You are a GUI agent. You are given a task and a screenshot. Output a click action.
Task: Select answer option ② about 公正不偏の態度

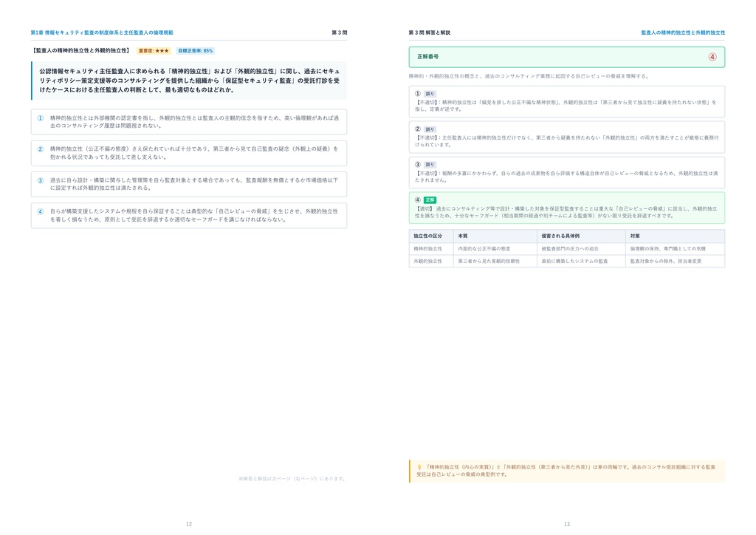[189, 153]
